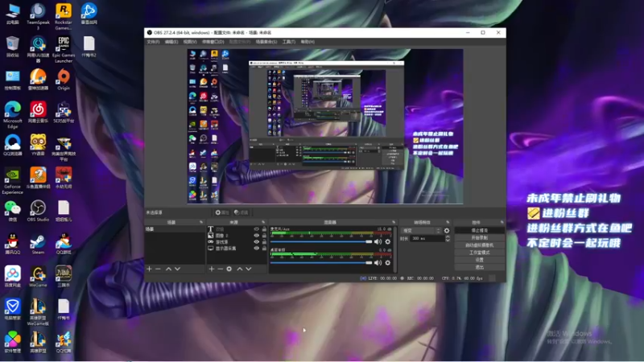
Task: Move the scene up in the Scenes panel
Action: coord(168,269)
